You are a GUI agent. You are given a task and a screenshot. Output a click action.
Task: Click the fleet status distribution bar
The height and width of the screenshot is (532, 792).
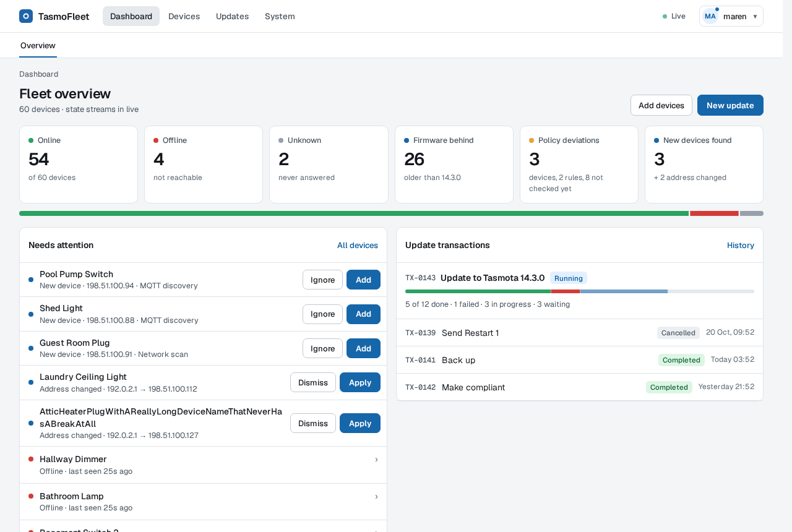click(391, 213)
